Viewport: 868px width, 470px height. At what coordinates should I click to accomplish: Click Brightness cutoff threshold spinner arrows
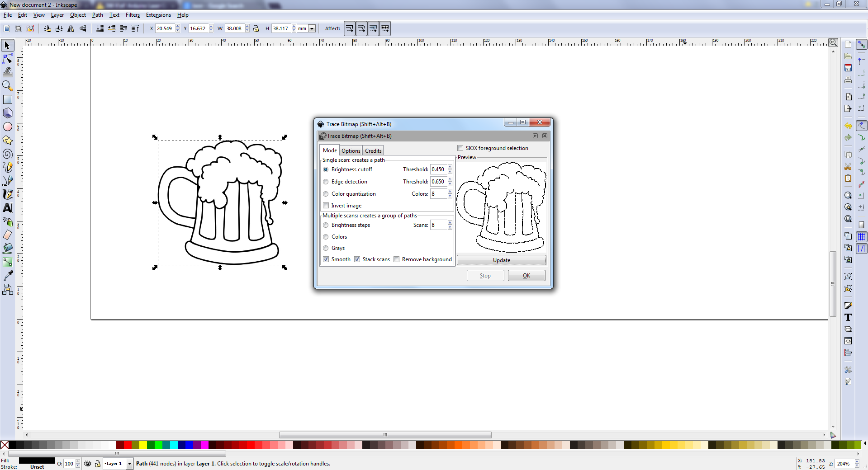[450, 169]
